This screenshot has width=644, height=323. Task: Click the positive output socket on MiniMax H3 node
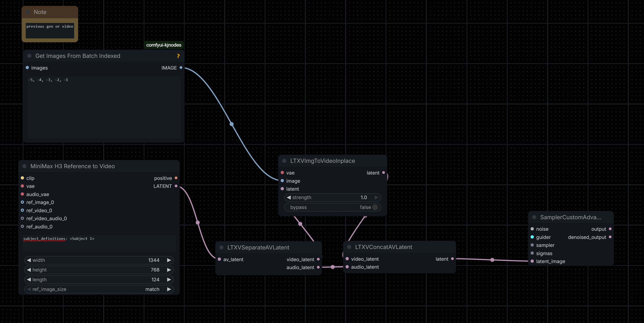coord(176,178)
